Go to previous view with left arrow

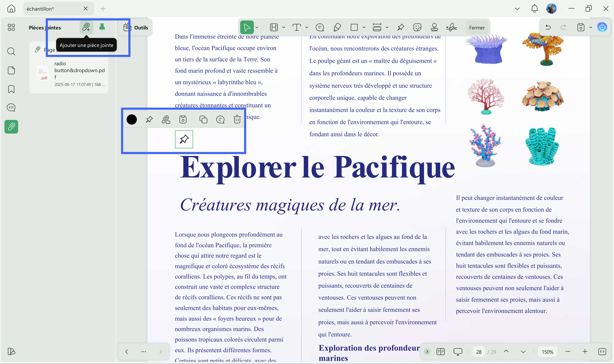127,351
